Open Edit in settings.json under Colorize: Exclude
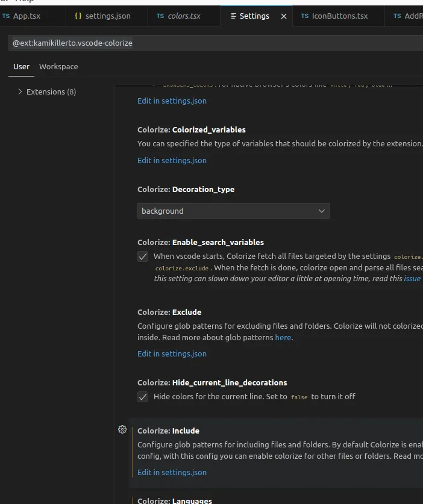The width and height of the screenshot is (423, 504). coord(172,353)
